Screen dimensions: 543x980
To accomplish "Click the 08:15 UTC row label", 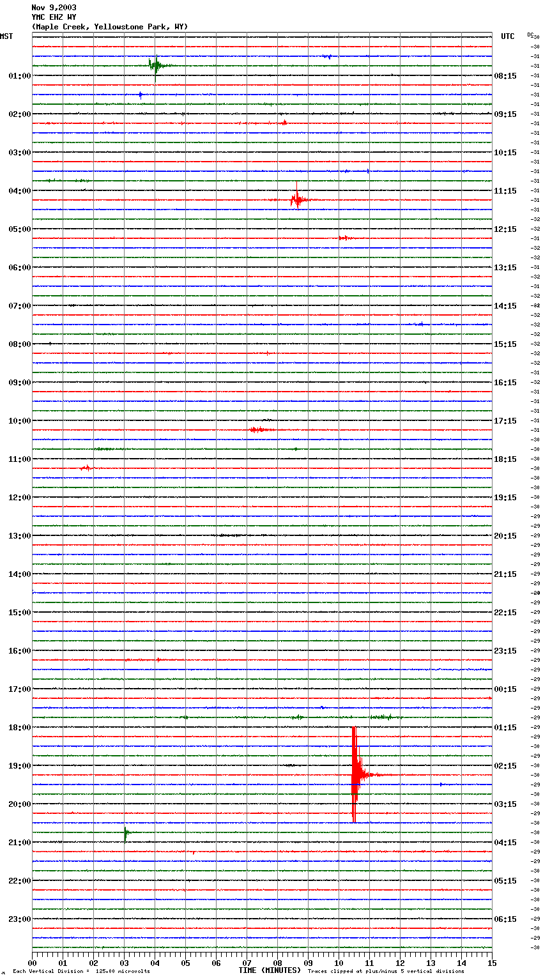I will tap(505, 76).
